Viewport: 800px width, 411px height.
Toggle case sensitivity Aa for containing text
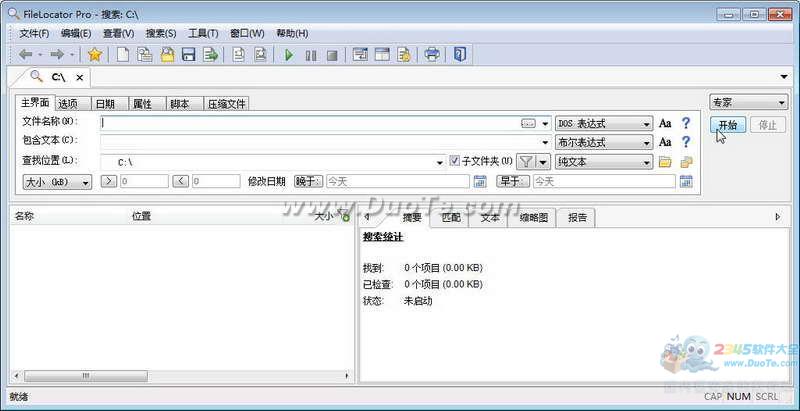tap(665, 142)
